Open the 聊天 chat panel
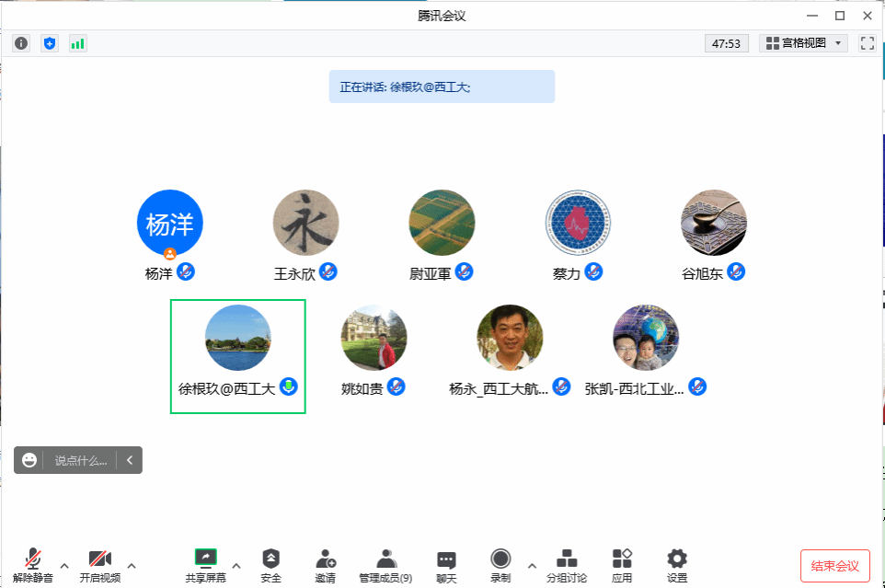The width and height of the screenshot is (885, 588). pyautogui.click(x=446, y=564)
